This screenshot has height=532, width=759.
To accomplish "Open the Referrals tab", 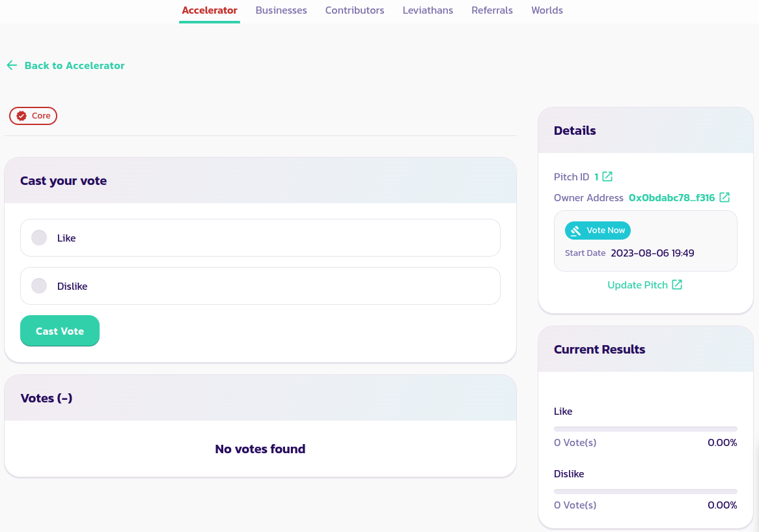I will 492,10.
